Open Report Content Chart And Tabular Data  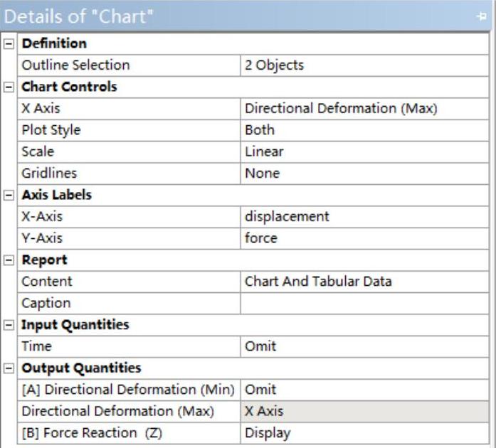coord(366,282)
